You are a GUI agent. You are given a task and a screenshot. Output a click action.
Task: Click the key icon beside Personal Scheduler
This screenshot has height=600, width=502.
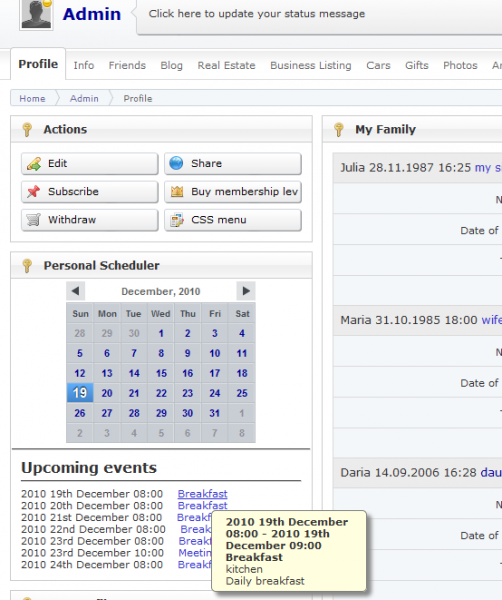tap(27, 265)
